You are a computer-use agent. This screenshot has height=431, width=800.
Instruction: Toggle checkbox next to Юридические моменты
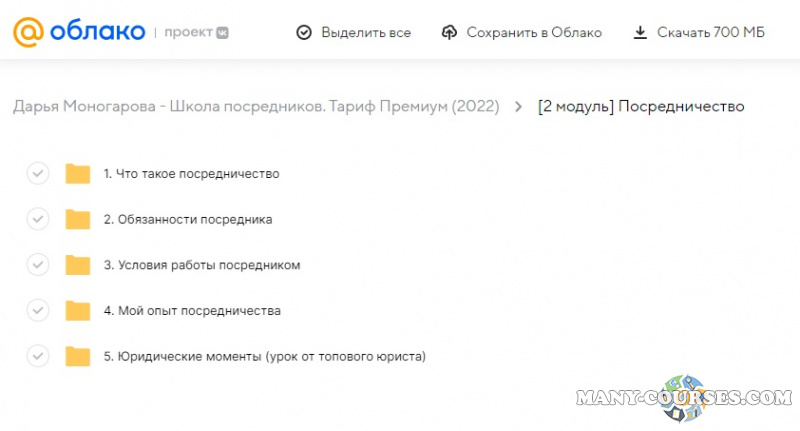click(37, 356)
